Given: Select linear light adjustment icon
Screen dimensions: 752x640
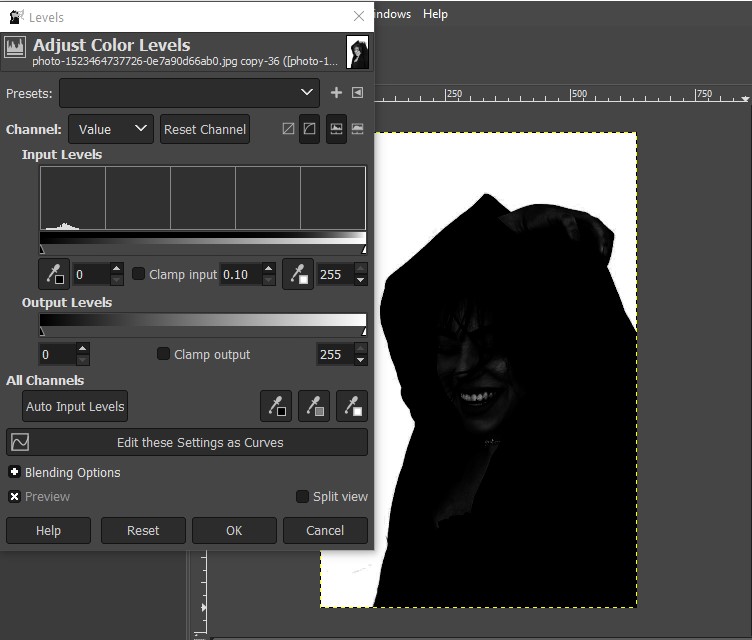Looking at the screenshot, I should [288, 129].
